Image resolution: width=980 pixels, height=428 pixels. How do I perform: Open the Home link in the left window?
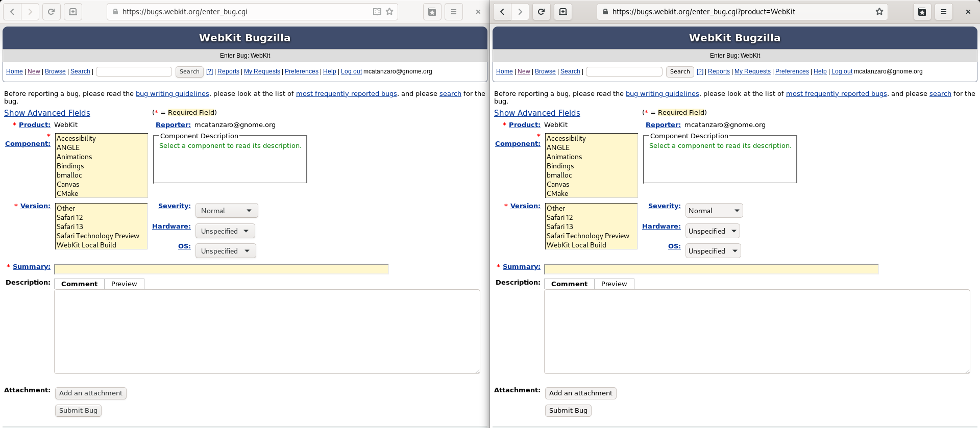point(14,71)
